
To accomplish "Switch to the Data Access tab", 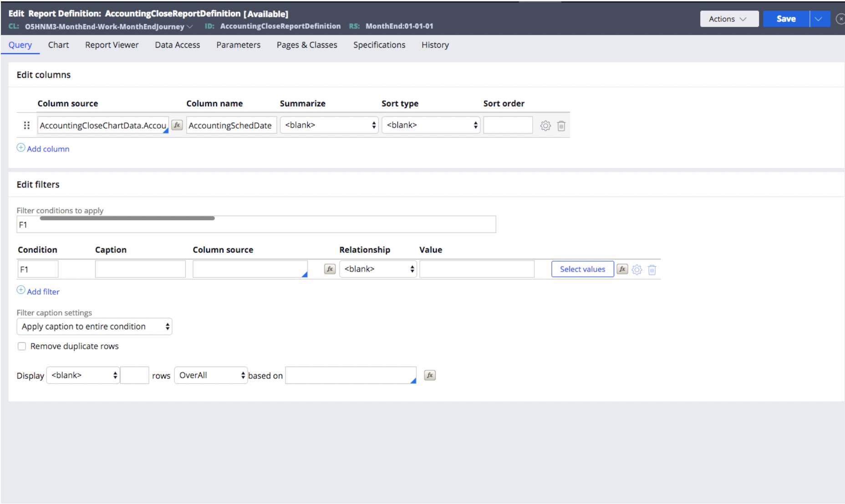I will click(x=177, y=45).
